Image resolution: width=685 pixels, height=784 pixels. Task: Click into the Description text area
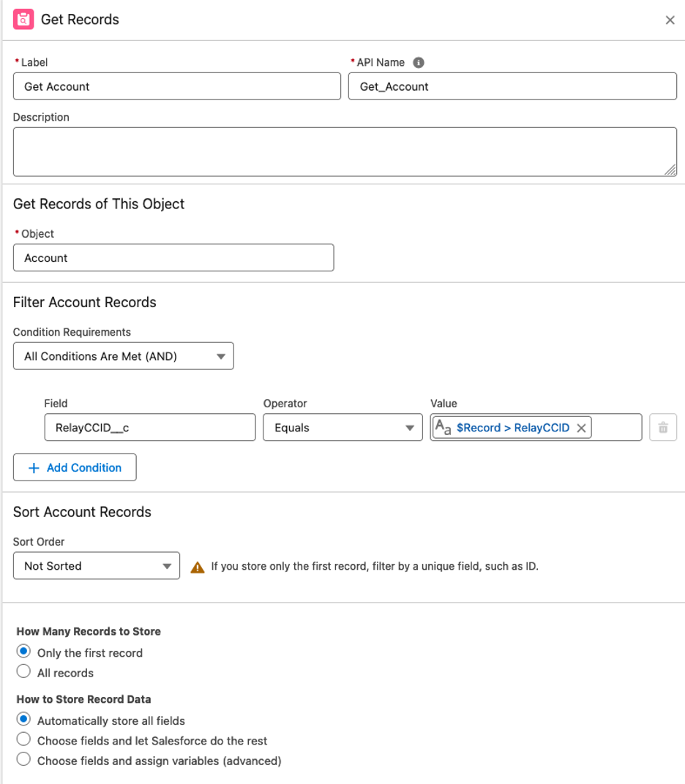(345, 152)
